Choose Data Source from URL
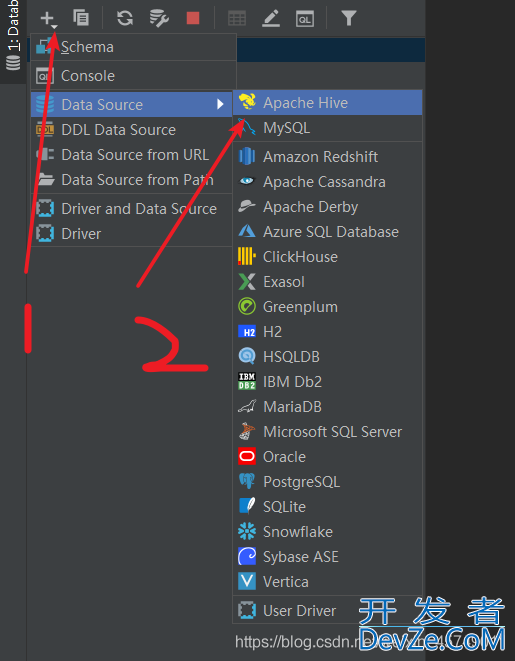This screenshot has width=515, height=661. click(132, 155)
